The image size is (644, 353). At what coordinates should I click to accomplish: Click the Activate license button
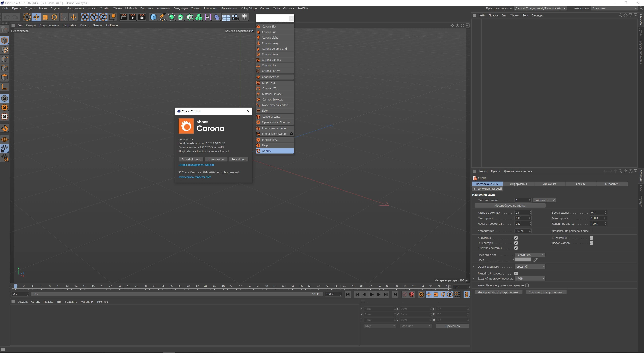191,159
